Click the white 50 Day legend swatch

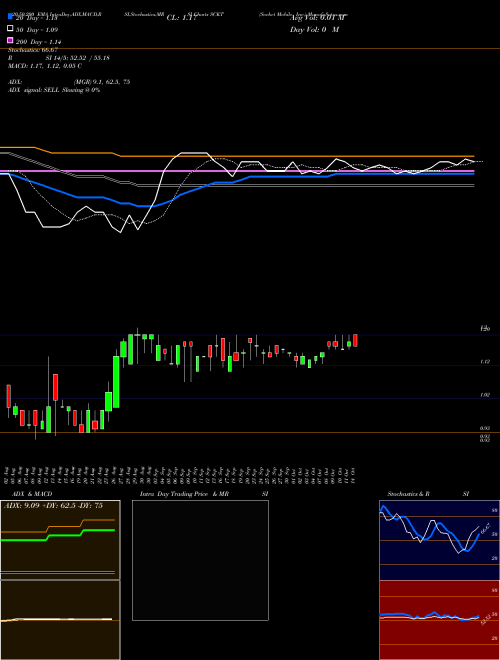click(x=11, y=28)
